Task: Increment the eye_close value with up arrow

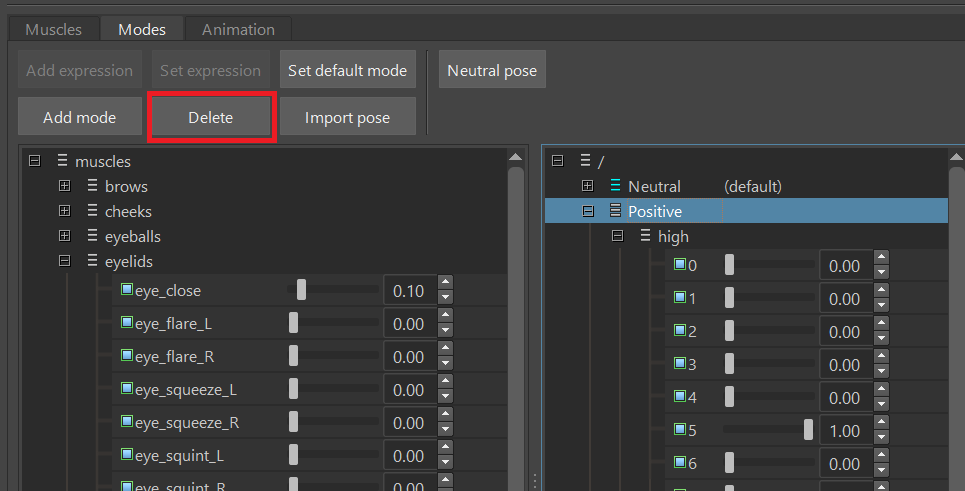Action: [445, 283]
